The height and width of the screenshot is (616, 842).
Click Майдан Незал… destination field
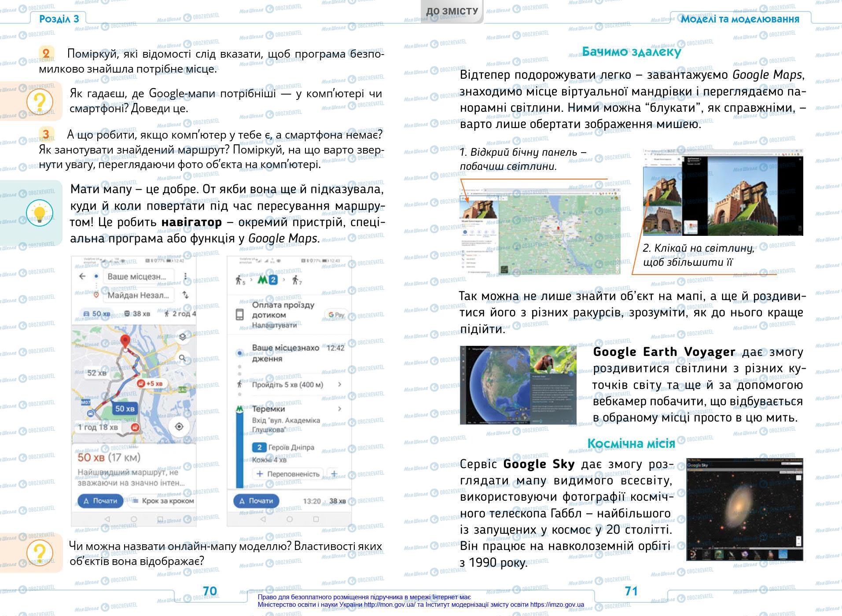pos(138,295)
